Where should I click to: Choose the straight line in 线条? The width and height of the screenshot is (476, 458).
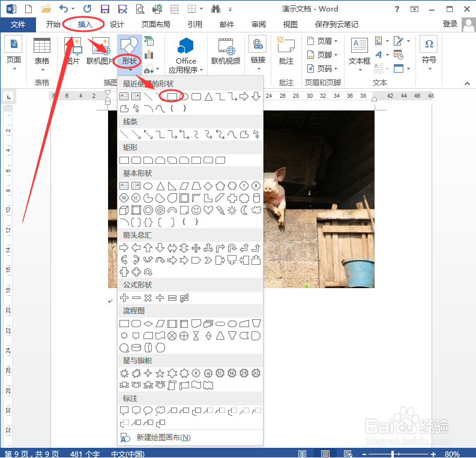(x=124, y=134)
